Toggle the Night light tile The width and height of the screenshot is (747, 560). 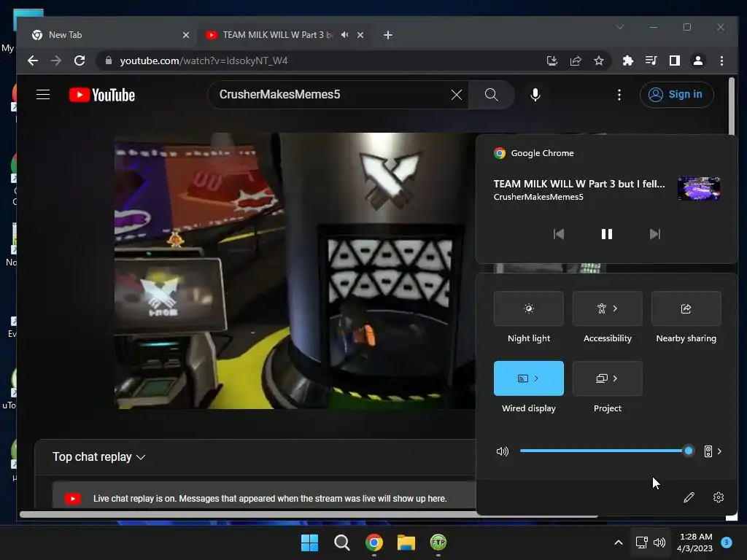click(x=529, y=308)
